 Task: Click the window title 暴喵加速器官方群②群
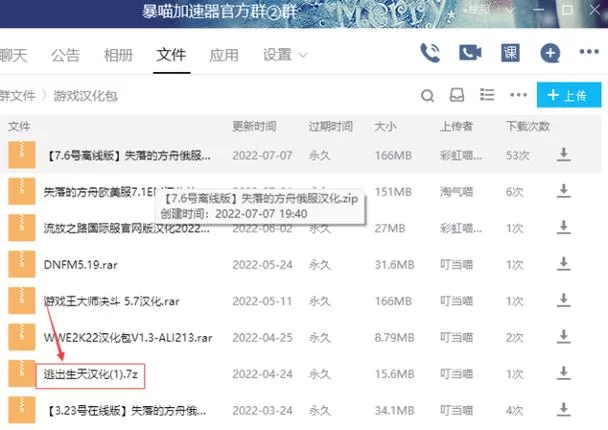pos(220,12)
